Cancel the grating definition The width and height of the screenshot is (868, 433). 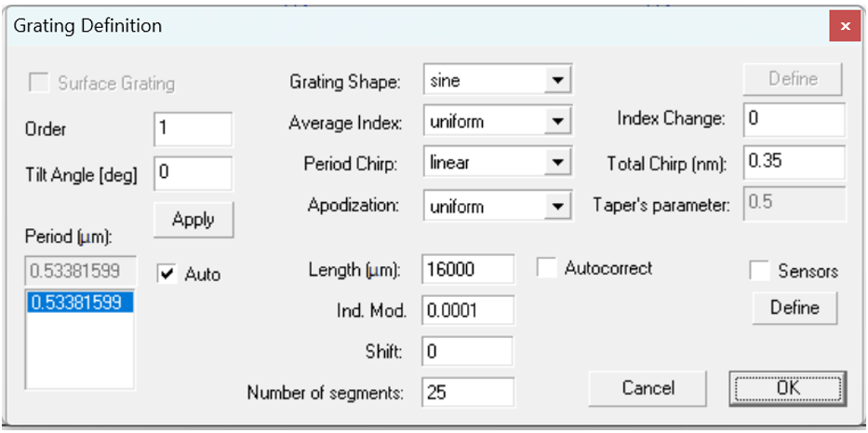pos(648,387)
